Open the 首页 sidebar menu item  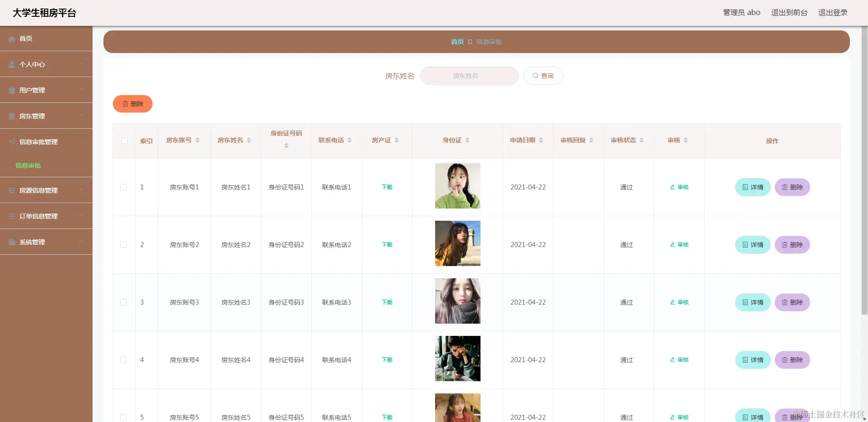[x=46, y=39]
